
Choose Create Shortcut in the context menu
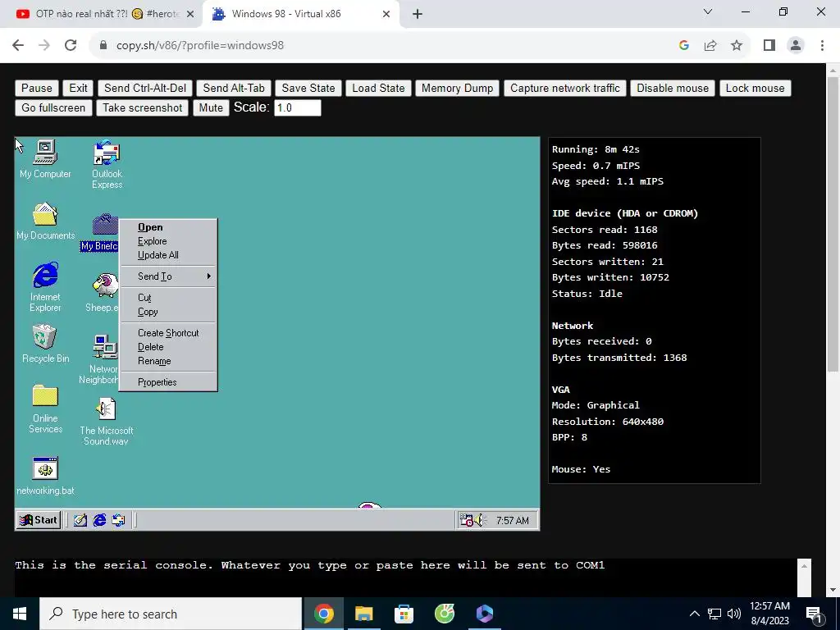tap(168, 333)
